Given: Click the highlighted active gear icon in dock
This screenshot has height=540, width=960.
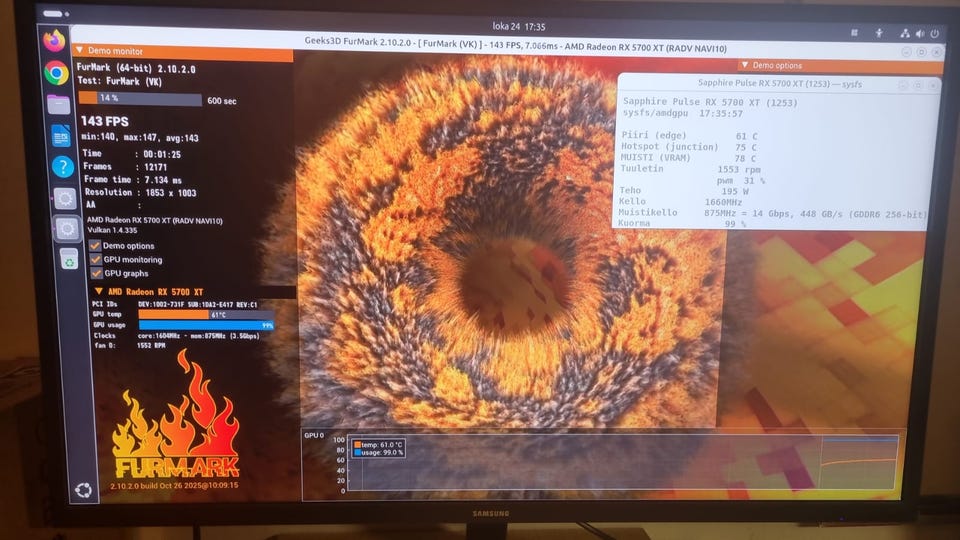Looking at the screenshot, I should point(67,229).
